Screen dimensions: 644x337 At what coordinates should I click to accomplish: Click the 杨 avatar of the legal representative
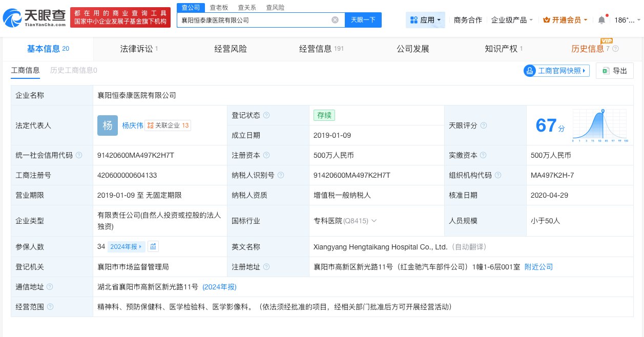pos(108,125)
